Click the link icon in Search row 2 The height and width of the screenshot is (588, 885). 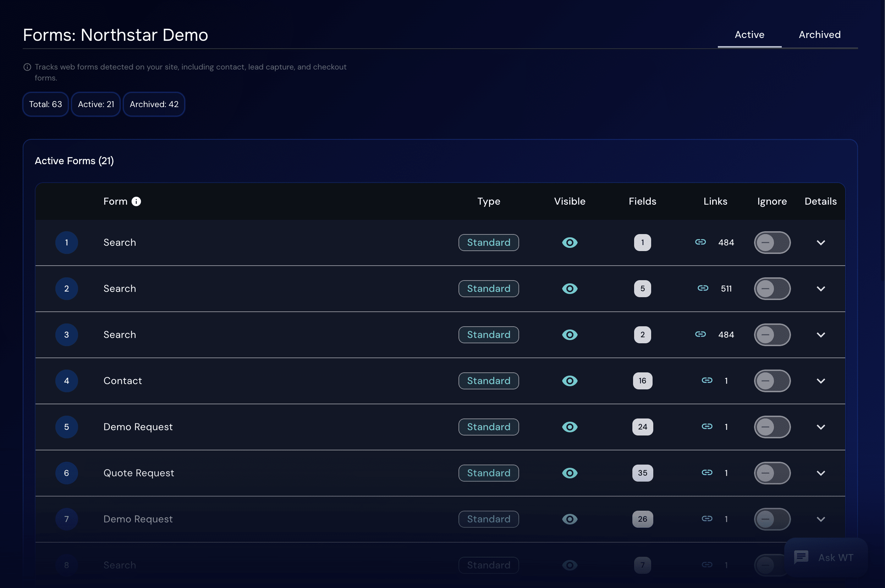coord(703,288)
